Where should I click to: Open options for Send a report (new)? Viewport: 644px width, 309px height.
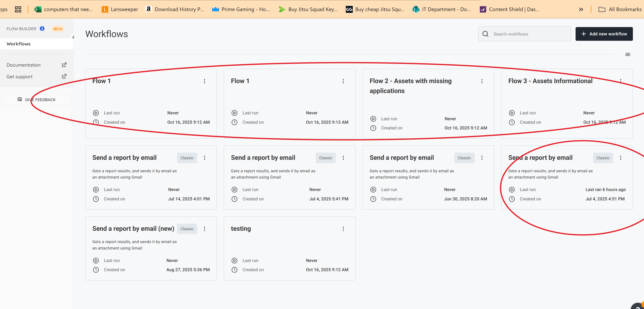(204, 229)
